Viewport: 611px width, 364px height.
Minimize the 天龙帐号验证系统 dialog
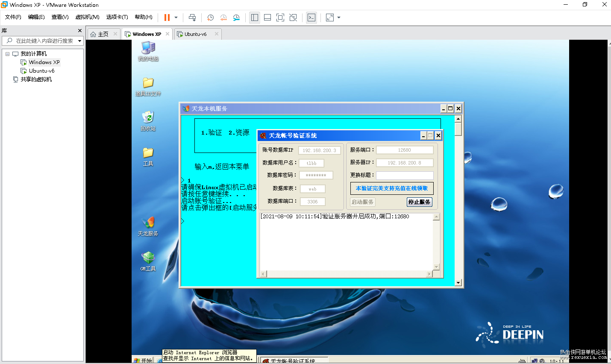[x=423, y=135]
